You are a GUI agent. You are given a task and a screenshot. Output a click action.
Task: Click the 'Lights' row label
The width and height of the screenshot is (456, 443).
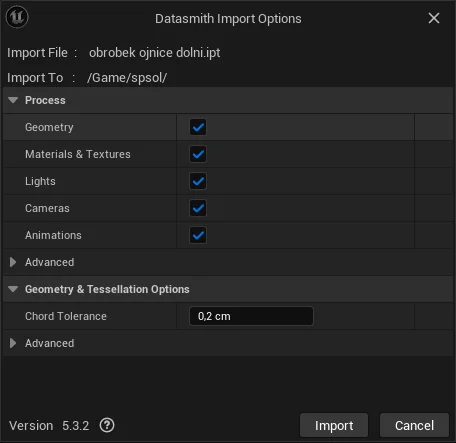[40, 181]
